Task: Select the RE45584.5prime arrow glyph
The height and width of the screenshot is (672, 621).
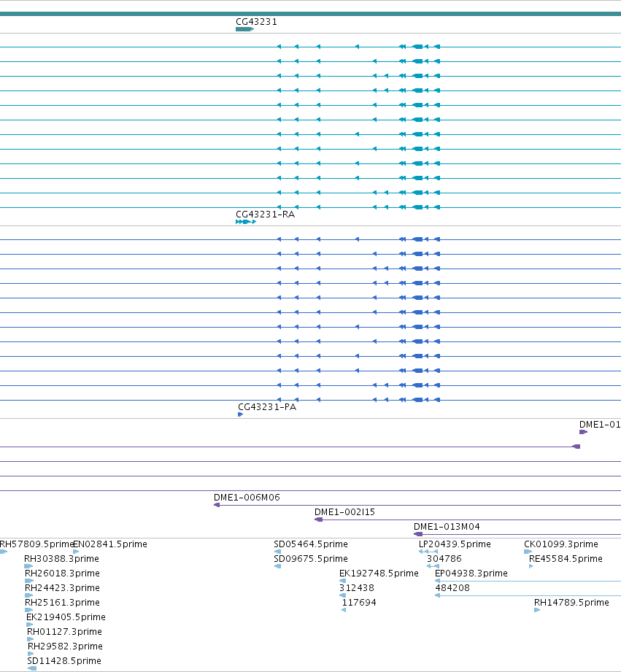Action: coord(531,566)
